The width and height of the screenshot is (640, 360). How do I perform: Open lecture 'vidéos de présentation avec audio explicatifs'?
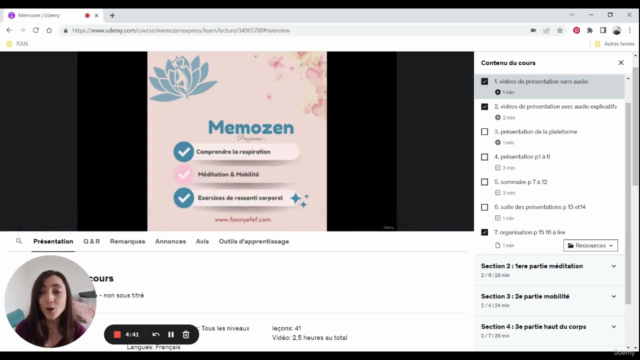click(x=556, y=107)
